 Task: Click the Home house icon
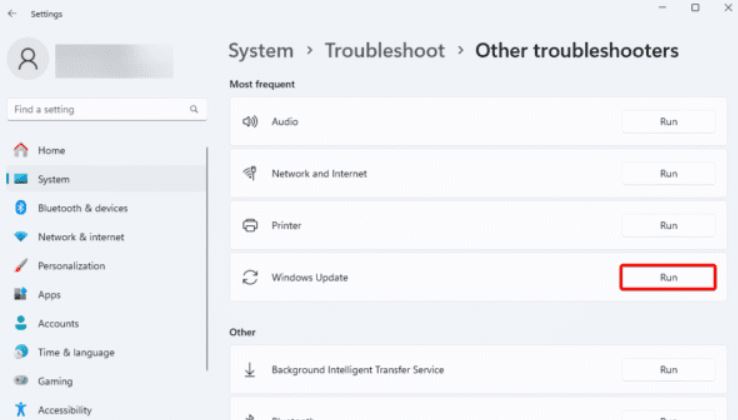click(x=21, y=150)
